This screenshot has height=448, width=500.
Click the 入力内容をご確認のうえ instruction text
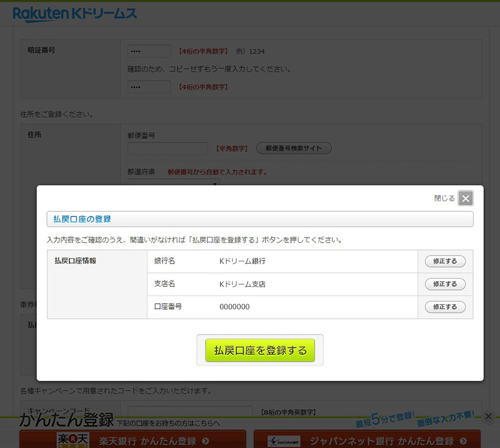tap(194, 240)
